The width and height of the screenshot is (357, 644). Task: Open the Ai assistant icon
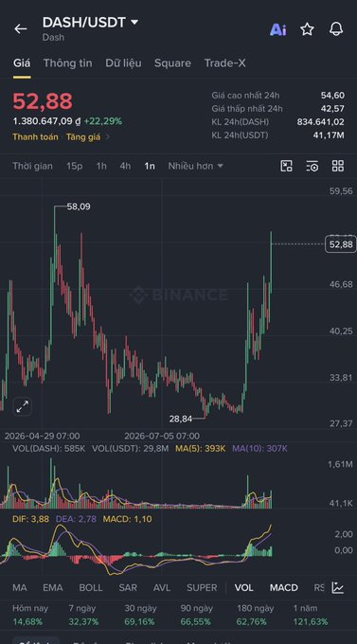pos(278,29)
